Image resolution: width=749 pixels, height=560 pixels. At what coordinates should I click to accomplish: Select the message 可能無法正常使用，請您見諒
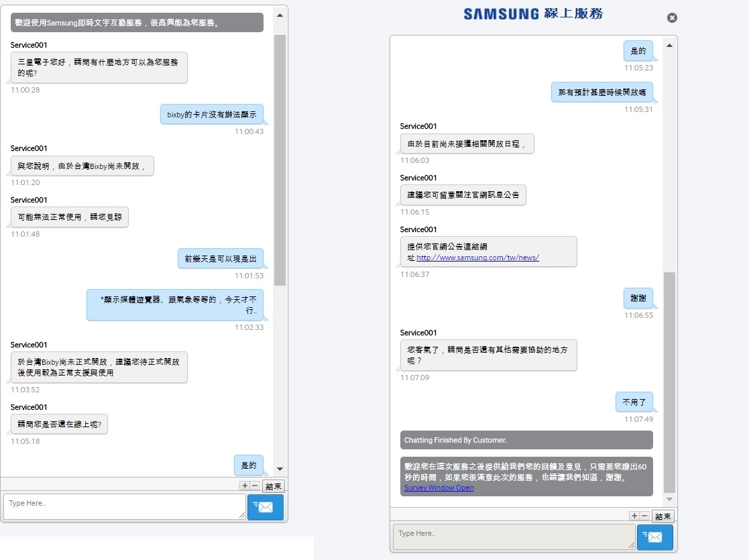(70, 217)
